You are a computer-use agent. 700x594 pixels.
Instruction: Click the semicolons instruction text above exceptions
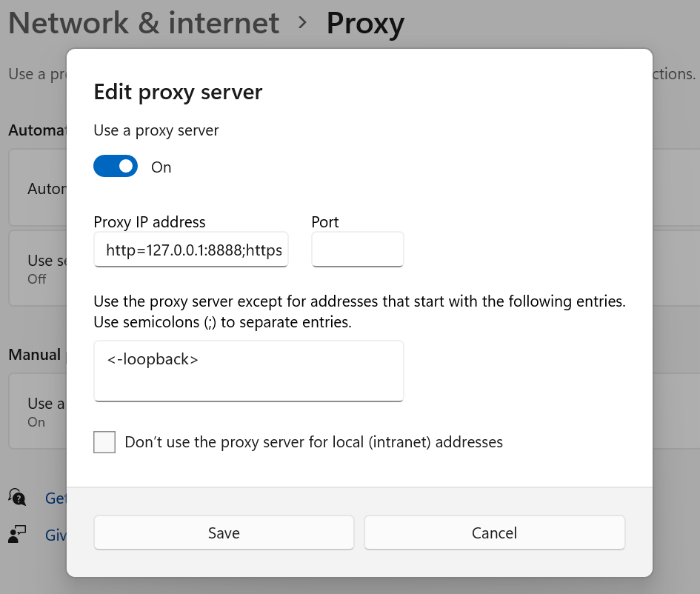(222, 323)
